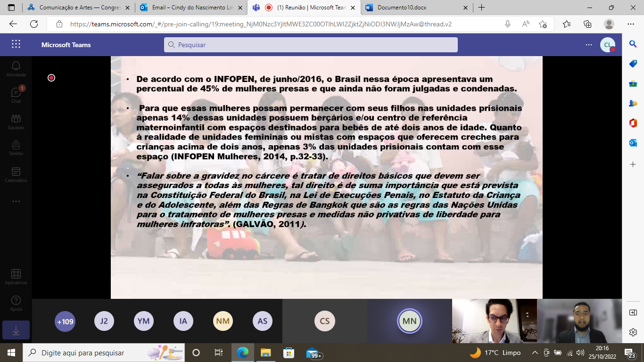This screenshot has width=644, height=362.
Task: Open Calendário in the Teams sidebar
Action: click(16, 174)
